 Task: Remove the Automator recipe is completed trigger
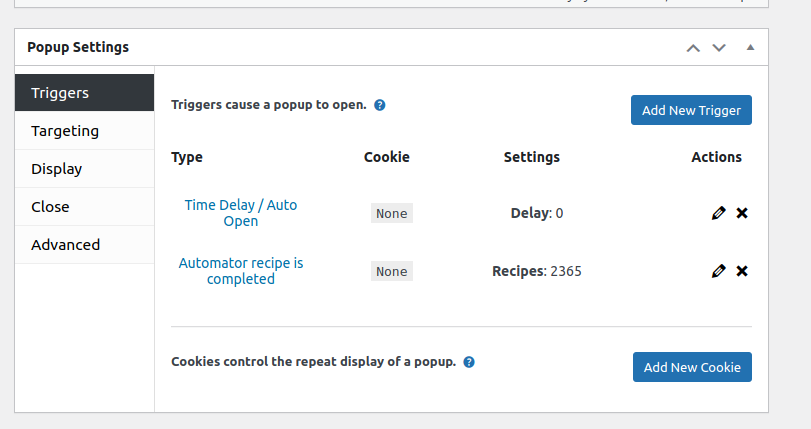point(742,271)
